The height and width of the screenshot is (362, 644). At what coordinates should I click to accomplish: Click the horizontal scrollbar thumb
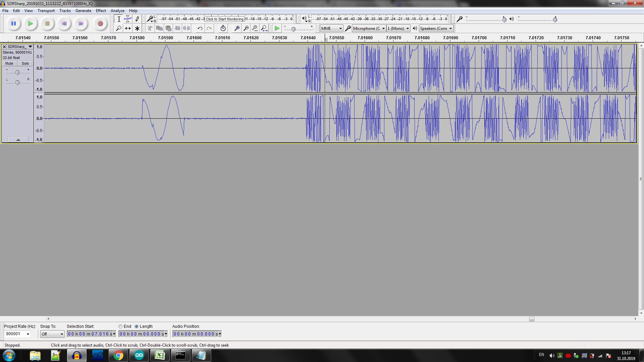532,319
